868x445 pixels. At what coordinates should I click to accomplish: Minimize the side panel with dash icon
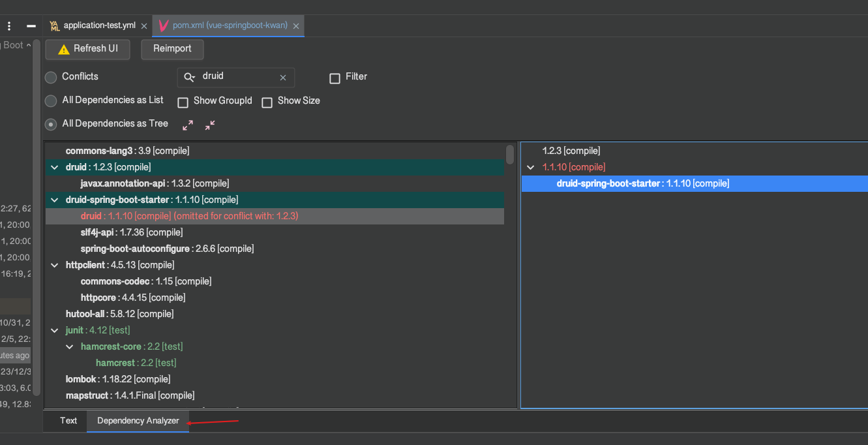tap(31, 26)
